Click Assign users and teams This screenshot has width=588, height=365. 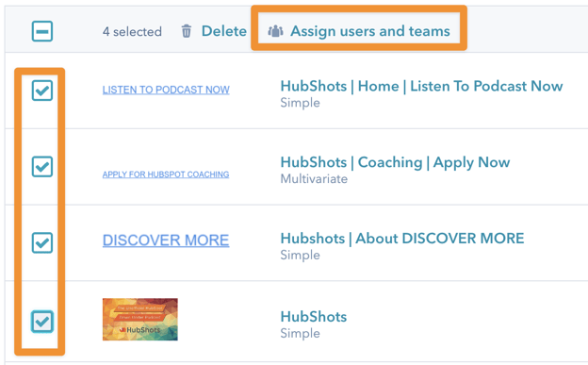[370, 31]
